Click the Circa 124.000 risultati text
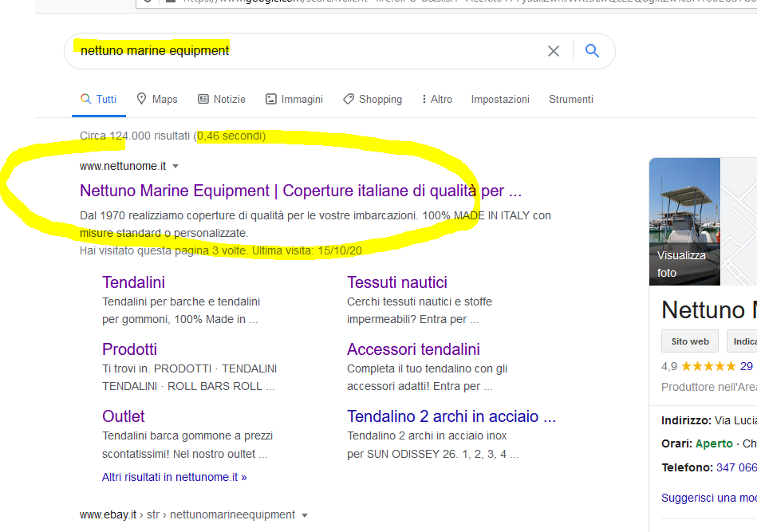Viewport: 757px width, 532px height. (x=135, y=136)
